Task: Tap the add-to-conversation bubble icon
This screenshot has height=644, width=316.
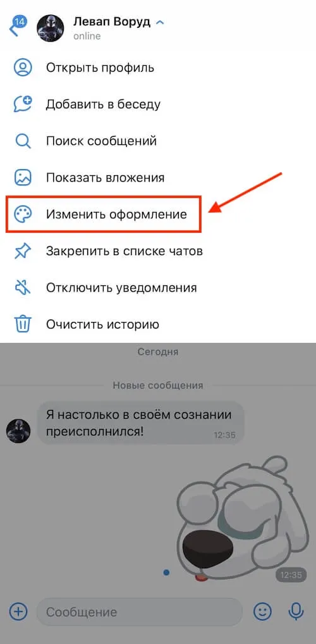Action: [23, 104]
